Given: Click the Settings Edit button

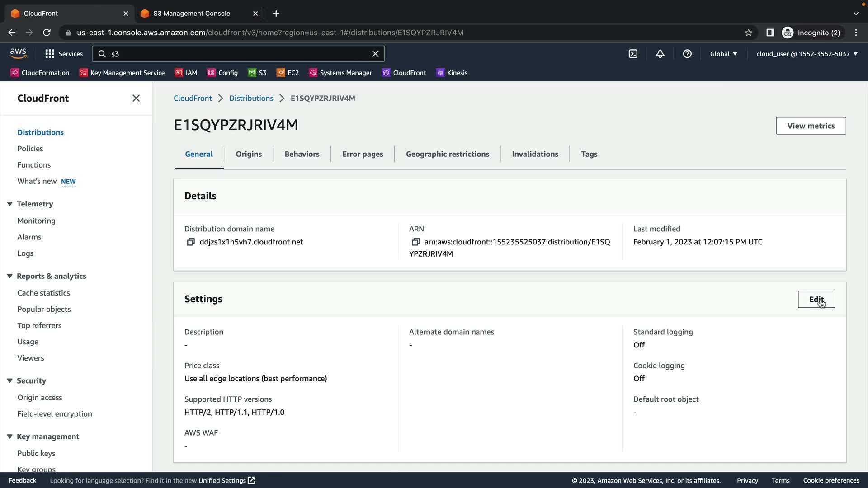Looking at the screenshot, I should [816, 299].
